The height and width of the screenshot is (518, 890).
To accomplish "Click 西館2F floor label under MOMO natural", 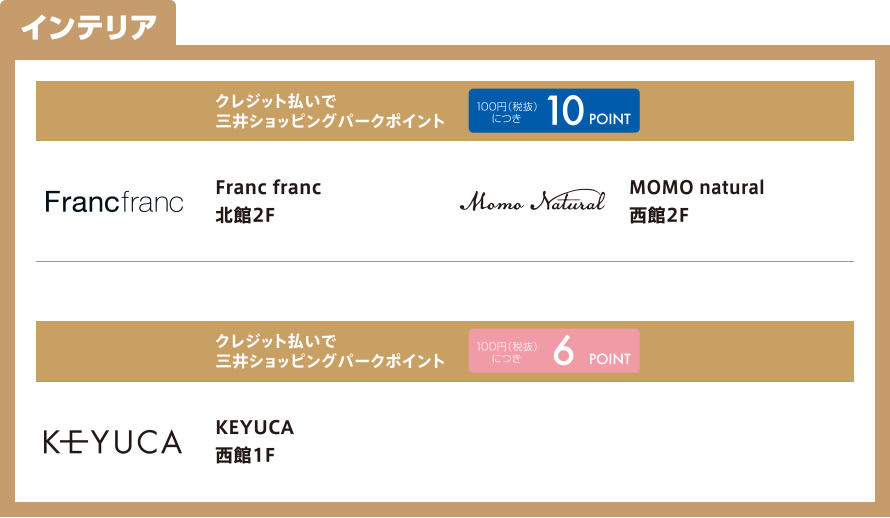I will [x=659, y=216].
